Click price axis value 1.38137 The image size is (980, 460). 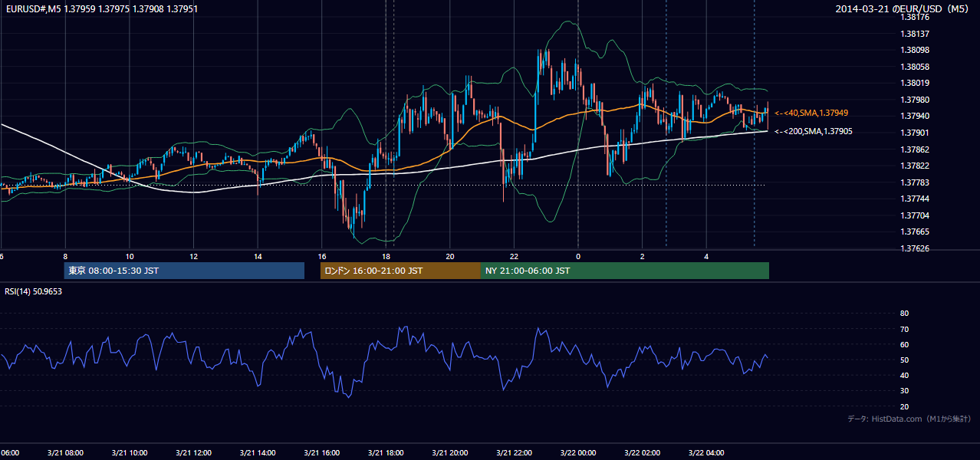pos(914,34)
